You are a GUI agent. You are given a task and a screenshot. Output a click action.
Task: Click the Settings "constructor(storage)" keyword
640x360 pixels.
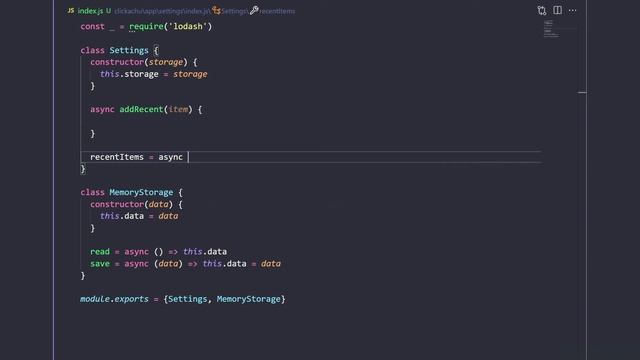point(117,62)
